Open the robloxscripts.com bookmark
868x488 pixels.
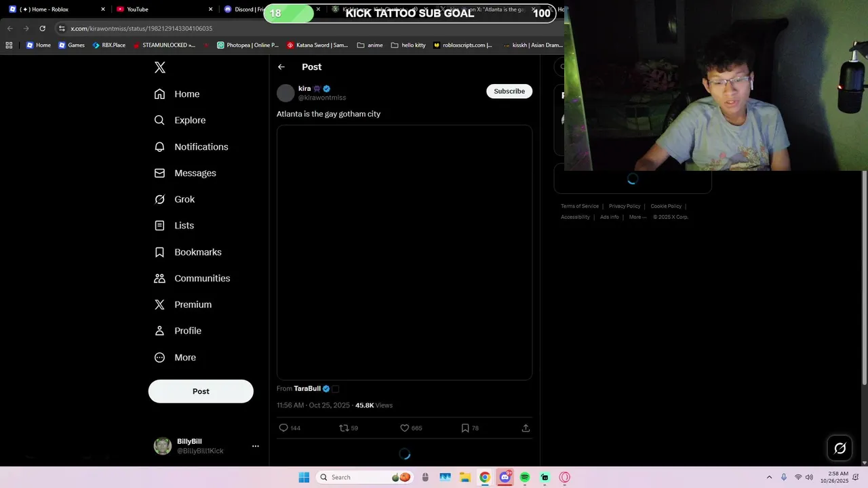click(463, 45)
